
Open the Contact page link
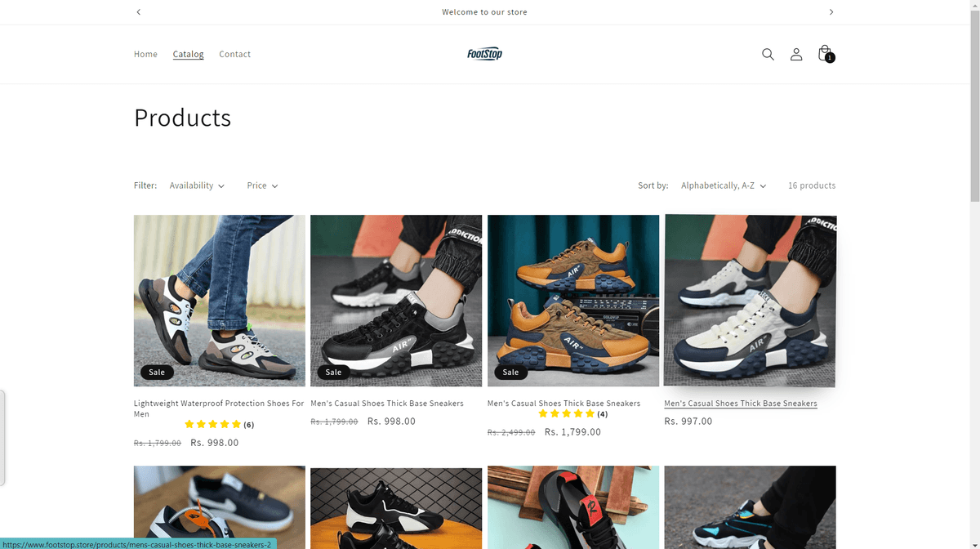pos(234,54)
